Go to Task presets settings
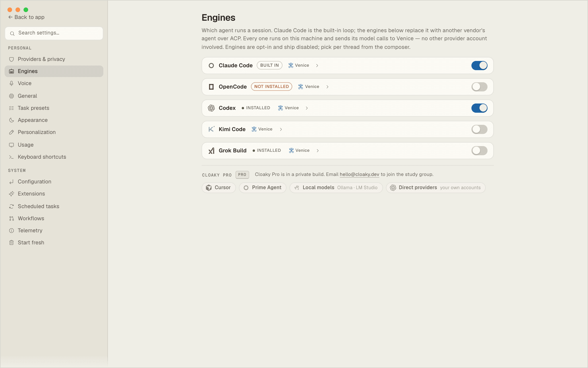Image resolution: width=588 pixels, height=368 pixels. click(54, 108)
